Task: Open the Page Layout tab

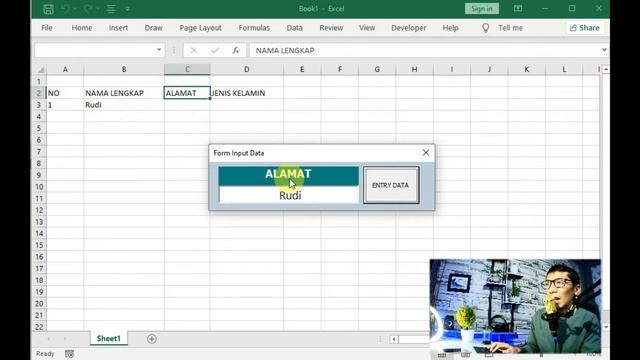Action: click(x=200, y=28)
